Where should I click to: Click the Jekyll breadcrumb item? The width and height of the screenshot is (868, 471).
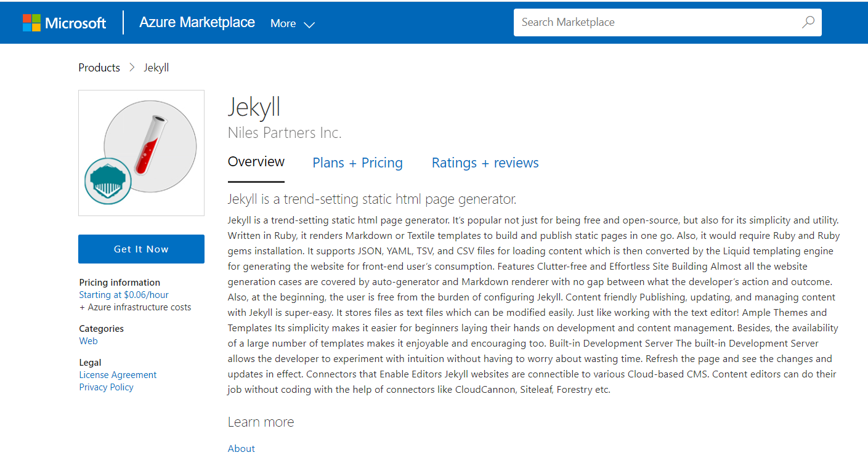click(x=156, y=67)
